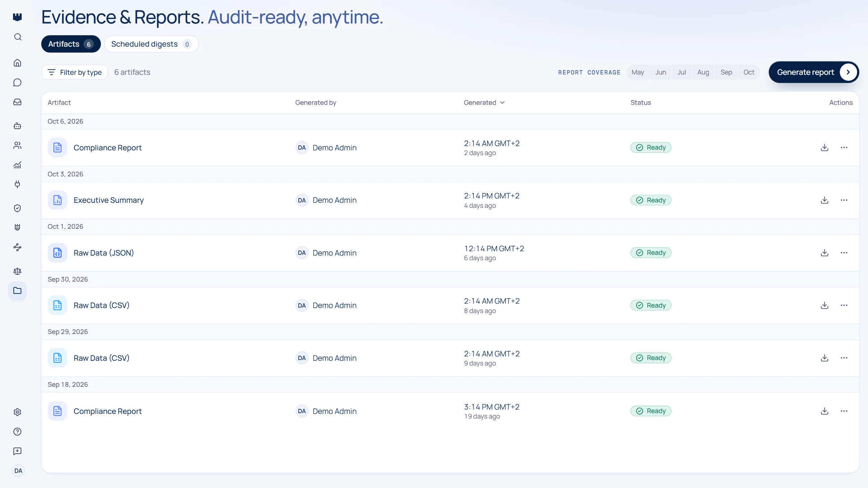Viewport: 868px width, 488px height.
Task: Select Aug in report coverage
Action: pos(703,72)
